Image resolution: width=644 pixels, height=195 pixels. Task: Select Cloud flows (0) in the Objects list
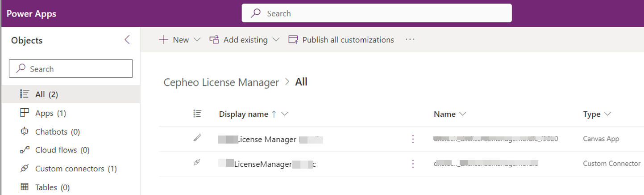point(70,150)
